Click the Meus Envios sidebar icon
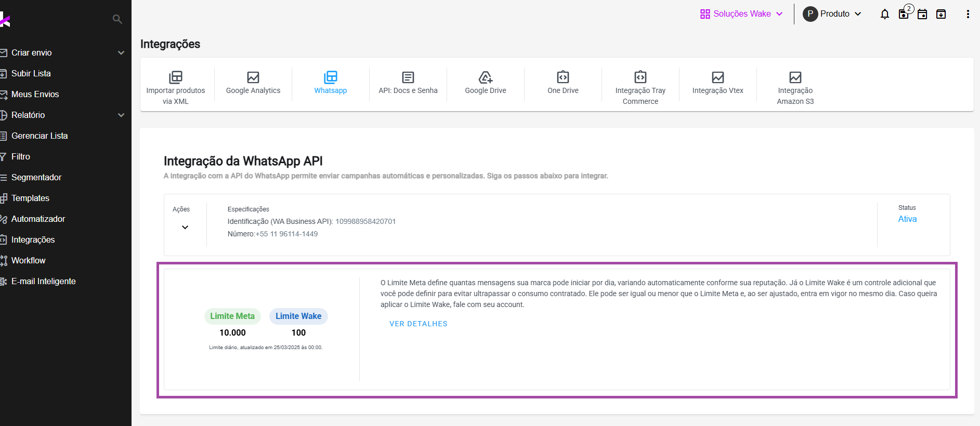 coord(3,95)
